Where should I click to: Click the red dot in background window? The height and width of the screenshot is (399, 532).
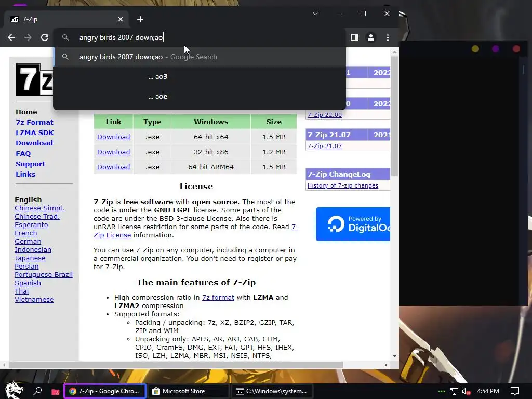point(516,49)
